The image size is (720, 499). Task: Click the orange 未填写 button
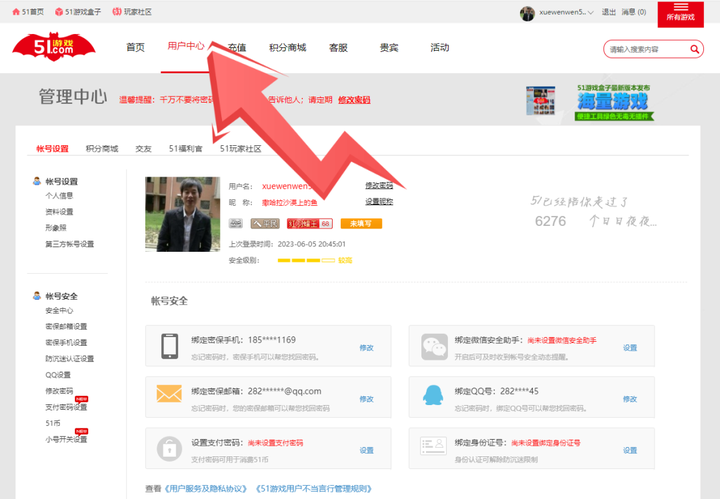[361, 224]
